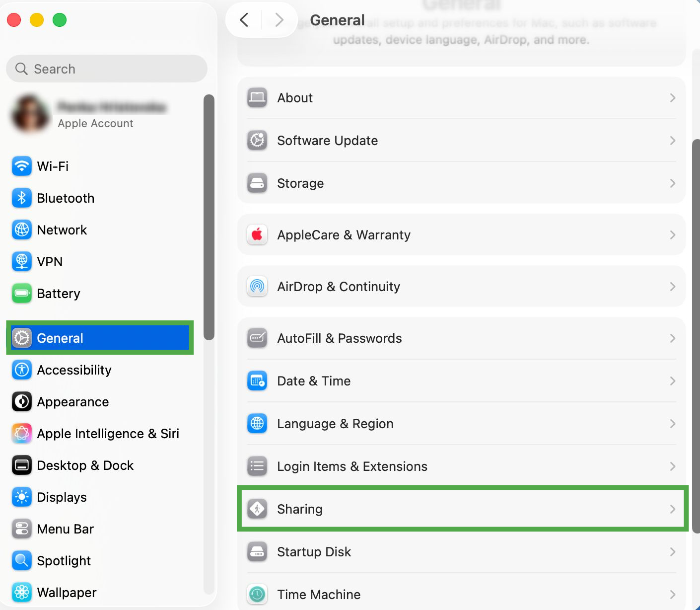The image size is (700, 610).
Task: Click the Battery sidebar icon
Action: pos(22,294)
